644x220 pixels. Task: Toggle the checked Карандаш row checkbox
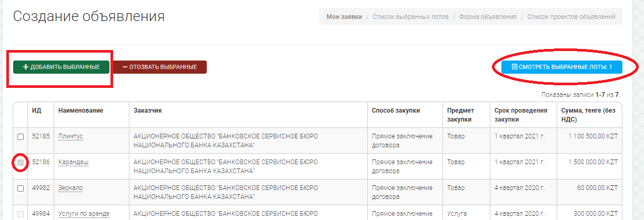[21, 163]
